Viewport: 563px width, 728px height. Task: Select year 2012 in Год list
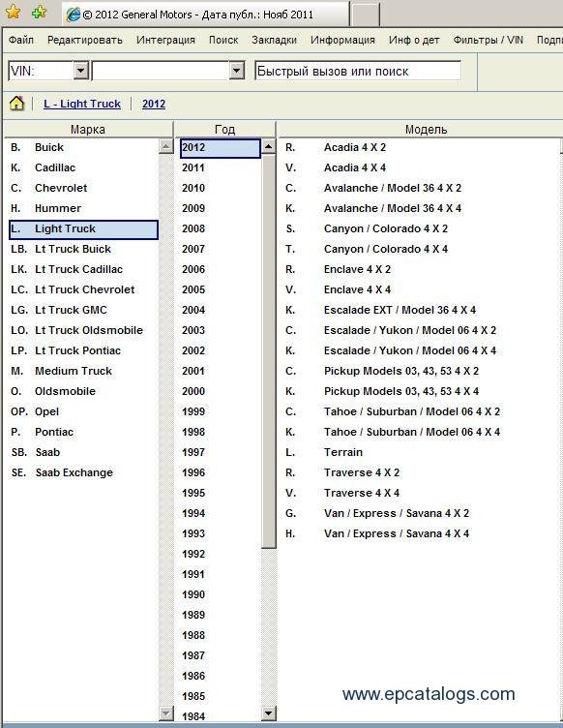[x=220, y=148]
